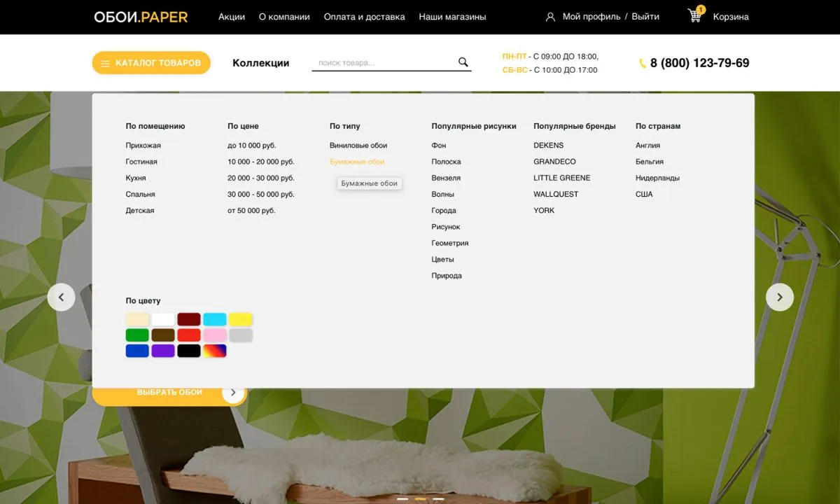
Task: Go to previous slide arrow
Action: (x=61, y=297)
